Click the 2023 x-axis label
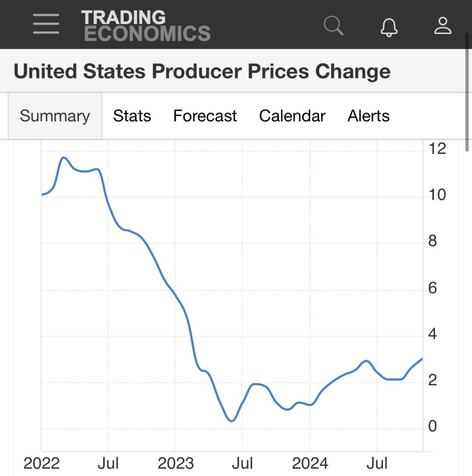The width and height of the screenshot is (472, 476). pos(175,463)
